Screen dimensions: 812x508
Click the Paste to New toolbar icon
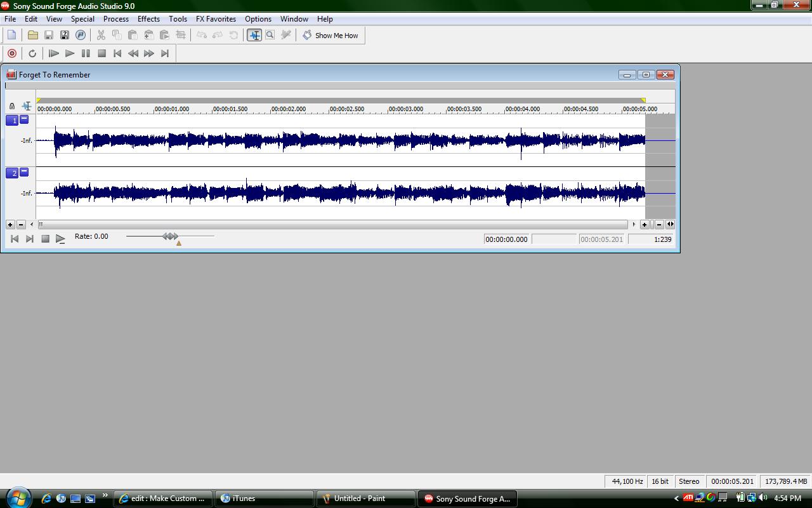164,36
